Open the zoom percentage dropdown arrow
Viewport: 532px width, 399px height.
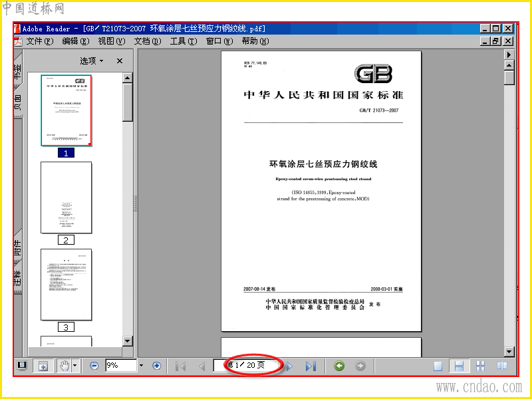point(142,366)
